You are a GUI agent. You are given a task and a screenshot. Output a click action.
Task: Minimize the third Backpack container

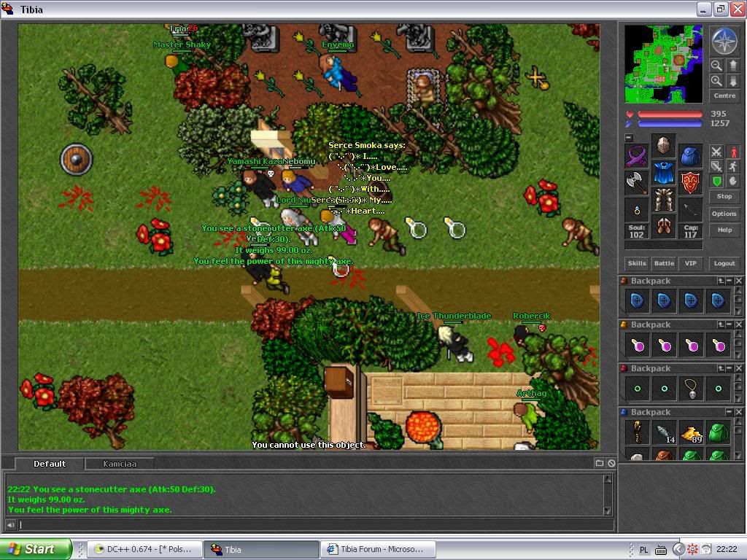pyautogui.click(x=729, y=368)
